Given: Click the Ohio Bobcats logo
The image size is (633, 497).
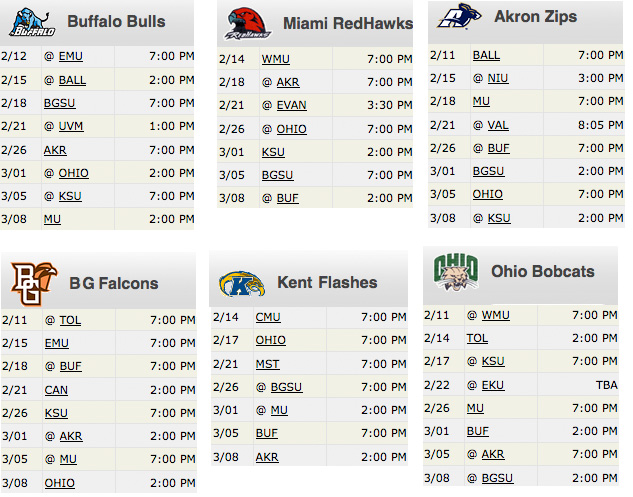Looking at the screenshot, I should (x=456, y=272).
